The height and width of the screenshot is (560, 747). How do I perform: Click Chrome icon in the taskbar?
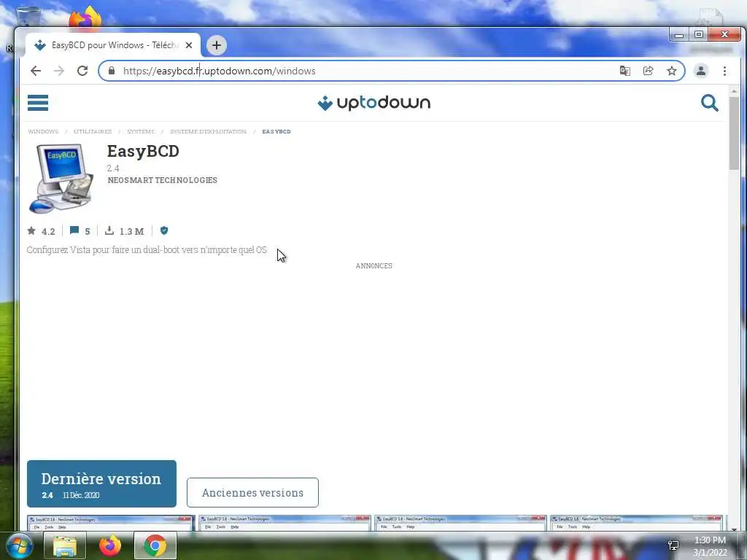[x=155, y=545]
